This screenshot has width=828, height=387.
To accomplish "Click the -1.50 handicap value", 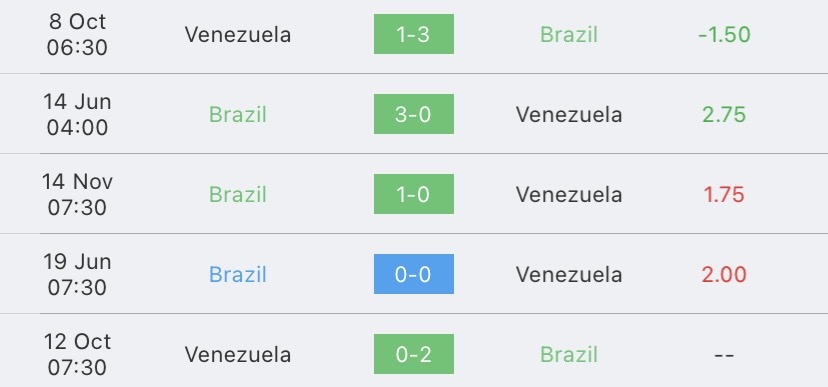I will tap(724, 35).
